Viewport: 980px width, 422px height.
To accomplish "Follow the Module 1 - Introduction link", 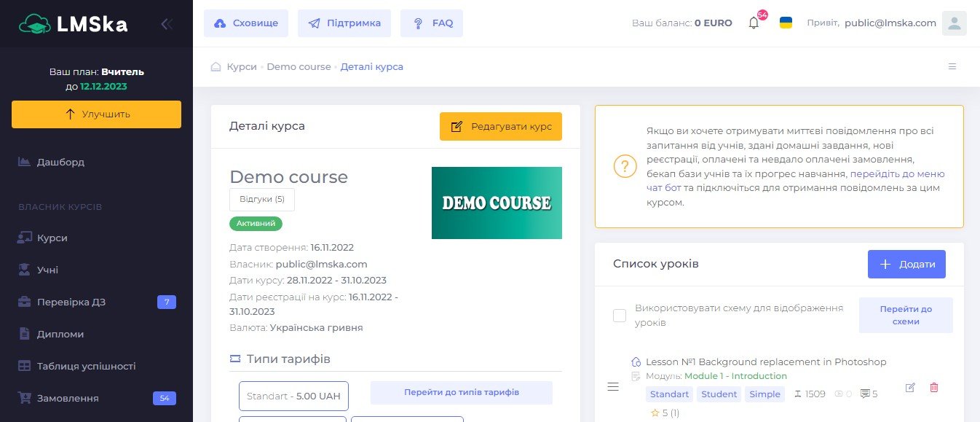I will [x=735, y=377].
